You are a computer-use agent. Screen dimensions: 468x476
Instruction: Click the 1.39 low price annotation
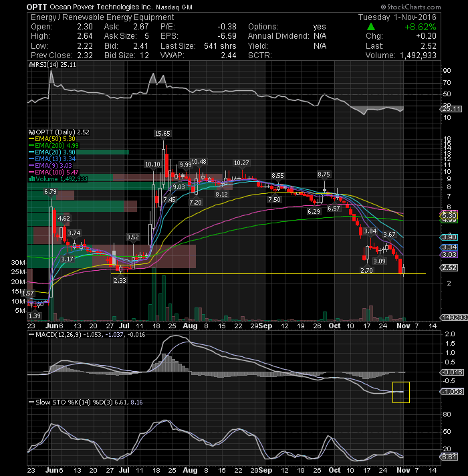pyautogui.click(x=34, y=316)
